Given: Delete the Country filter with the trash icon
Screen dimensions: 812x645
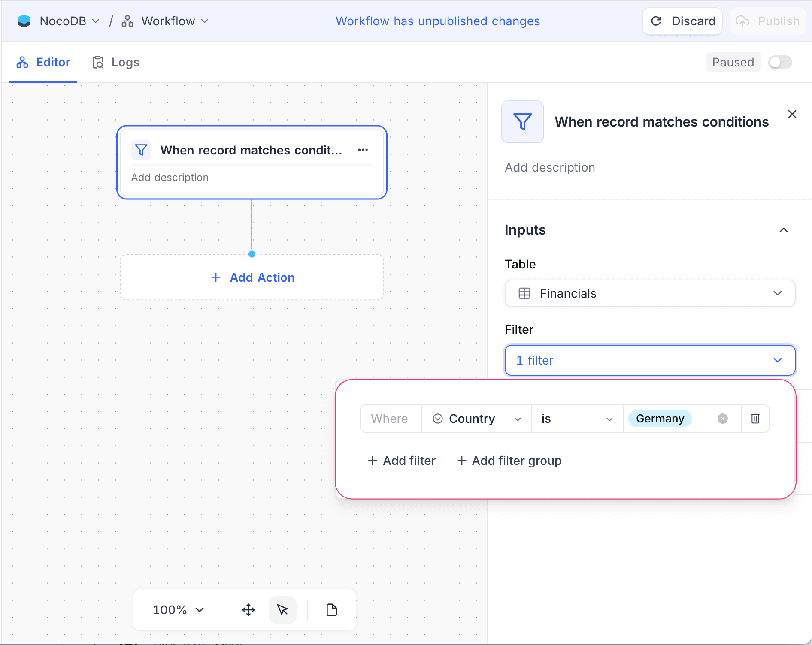Looking at the screenshot, I should (755, 419).
